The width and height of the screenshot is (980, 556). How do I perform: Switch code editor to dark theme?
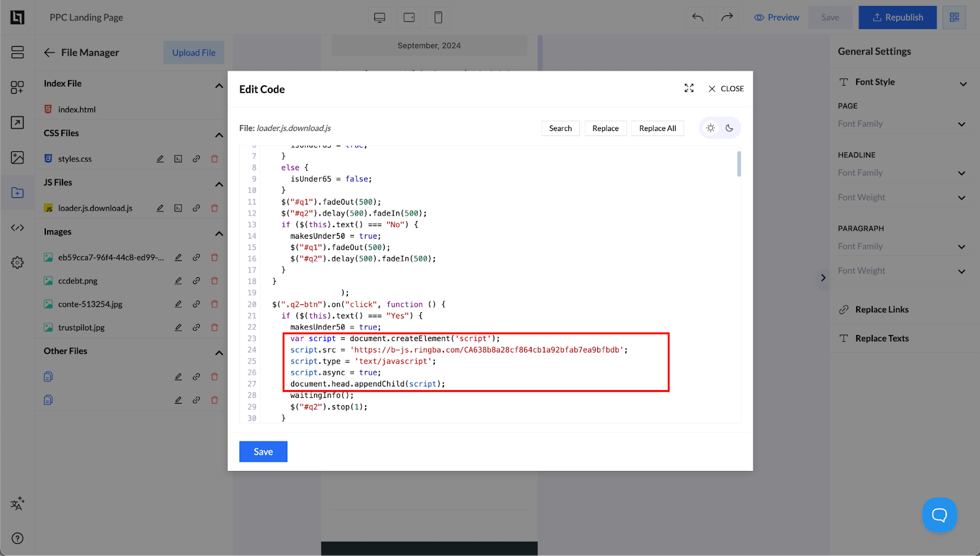[x=729, y=128]
